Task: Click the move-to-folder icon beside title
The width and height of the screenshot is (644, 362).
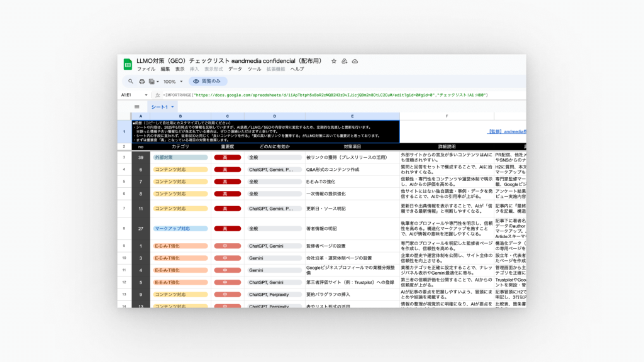Action: tap(345, 61)
